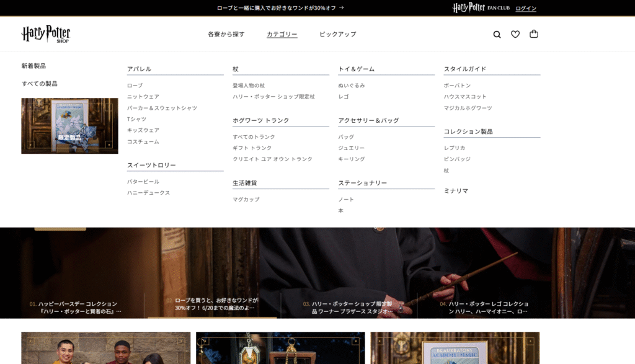Open the Beauxbatons Academy framed print card
The image size is (635, 364).
point(455,348)
